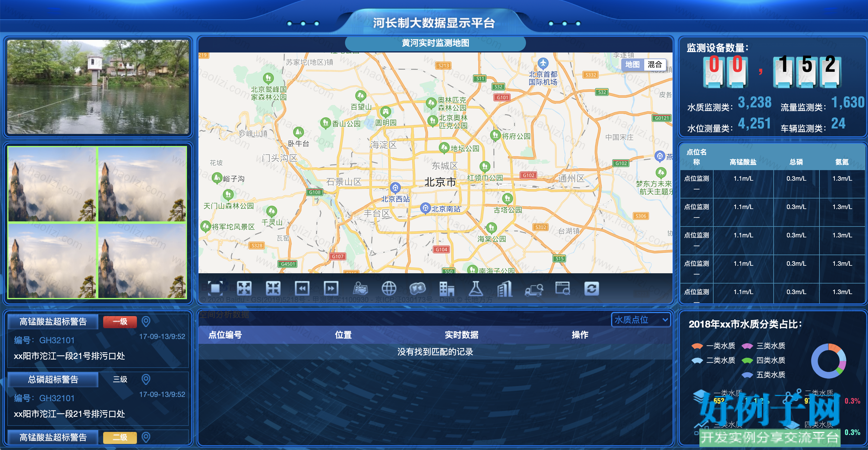
Task: Click the 百望山 park marker on the map
Action: click(361, 96)
